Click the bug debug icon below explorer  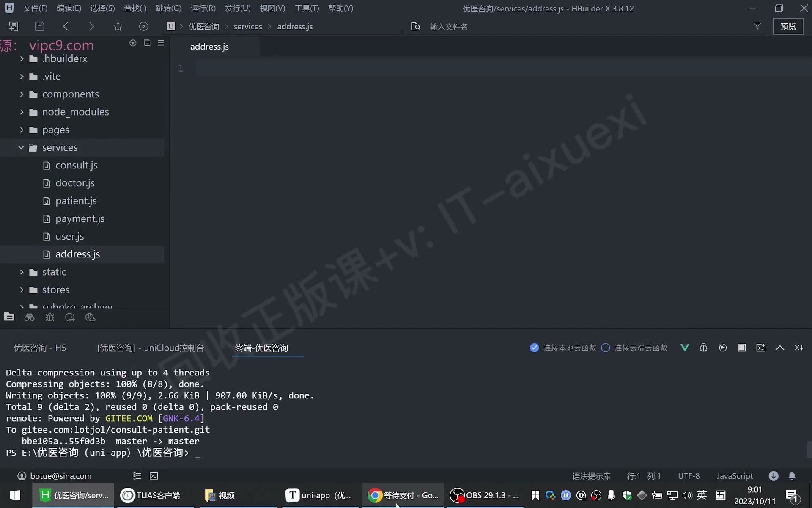click(50, 317)
